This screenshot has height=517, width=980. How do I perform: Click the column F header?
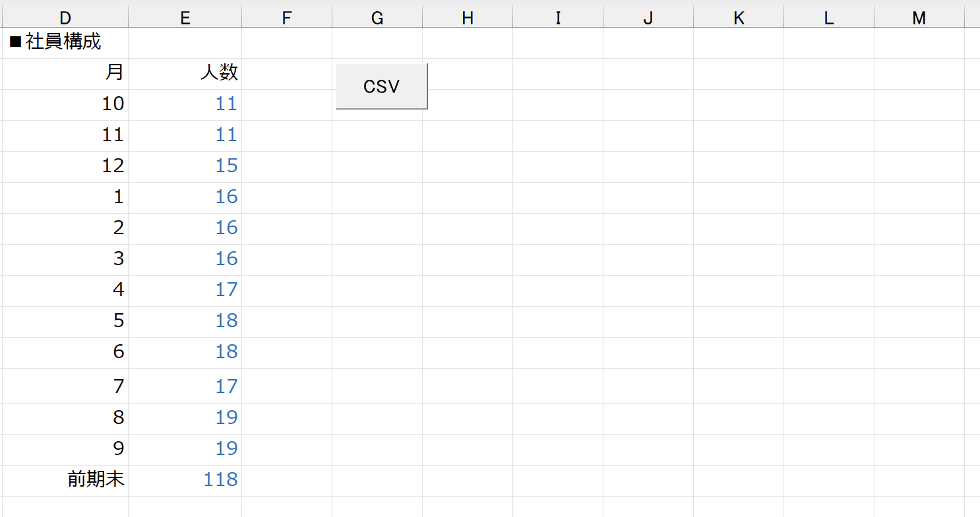coord(286,18)
